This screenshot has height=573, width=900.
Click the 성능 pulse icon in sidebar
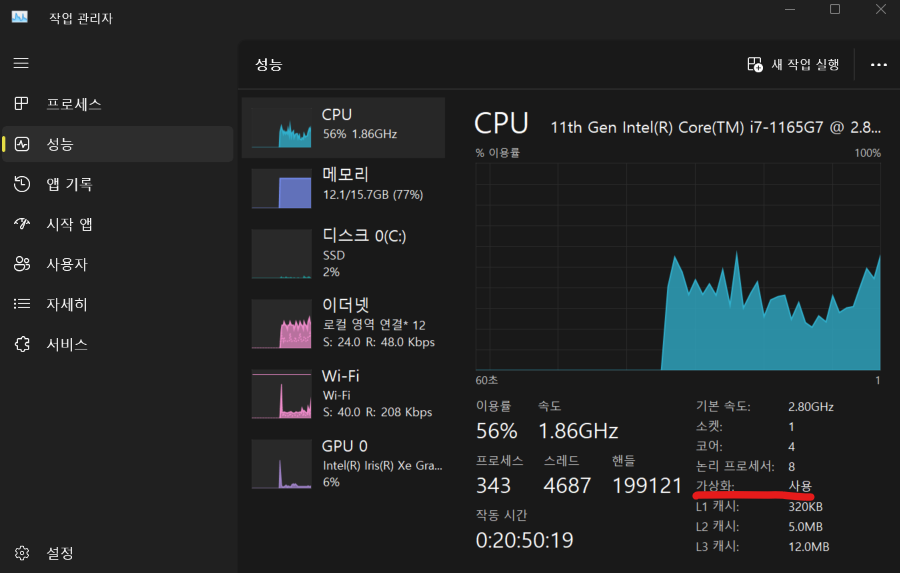22,144
